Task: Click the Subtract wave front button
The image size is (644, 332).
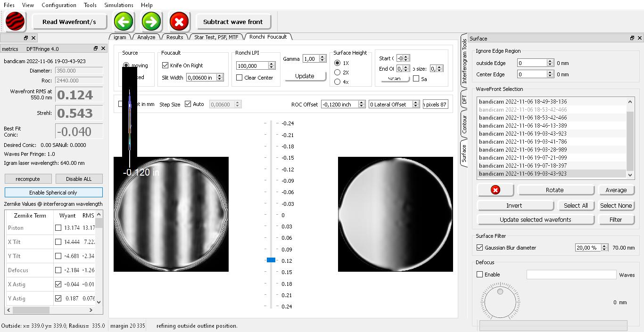Action: click(233, 22)
